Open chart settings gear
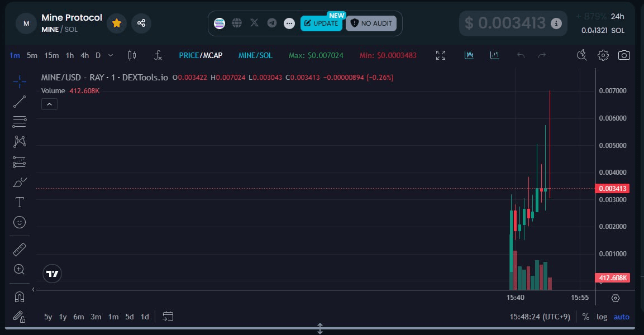This screenshot has height=335, width=644. click(x=603, y=55)
